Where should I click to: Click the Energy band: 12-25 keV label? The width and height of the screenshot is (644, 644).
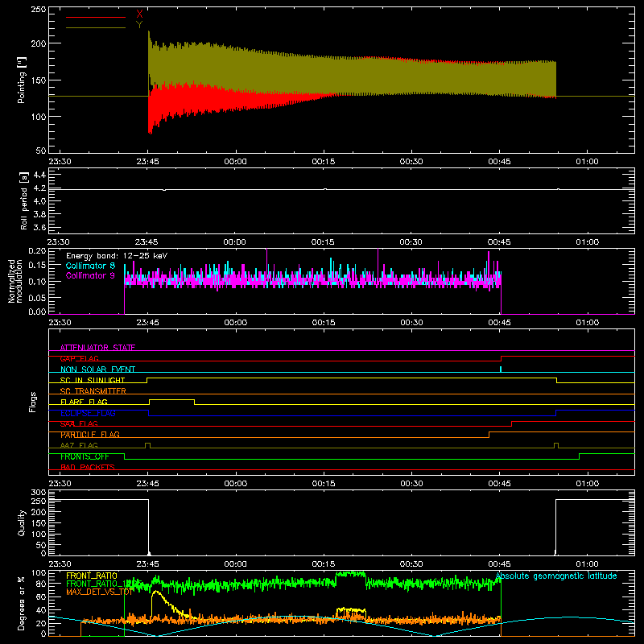(x=117, y=256)
